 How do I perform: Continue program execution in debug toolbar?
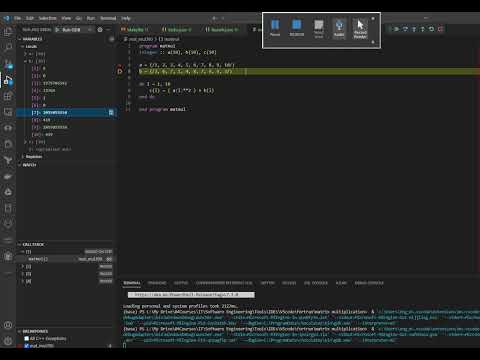(x=396, y=29)
